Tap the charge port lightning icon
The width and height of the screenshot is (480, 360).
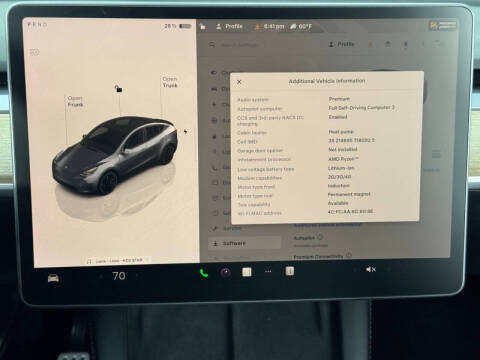coord(185,132)
